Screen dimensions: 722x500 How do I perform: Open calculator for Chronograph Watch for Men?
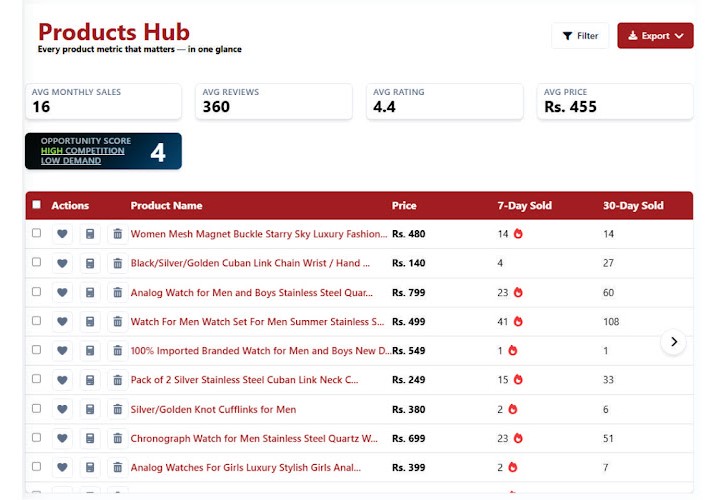tap(90, 438)
